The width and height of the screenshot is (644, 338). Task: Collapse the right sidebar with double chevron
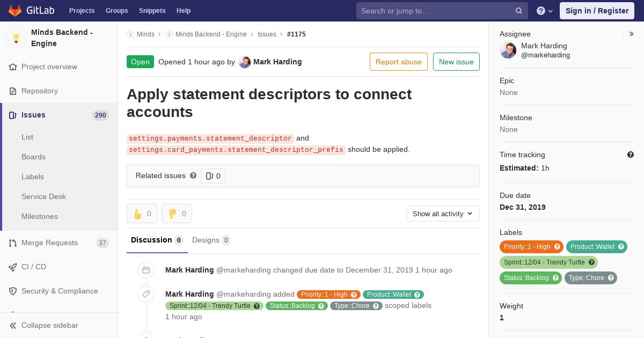632,34
